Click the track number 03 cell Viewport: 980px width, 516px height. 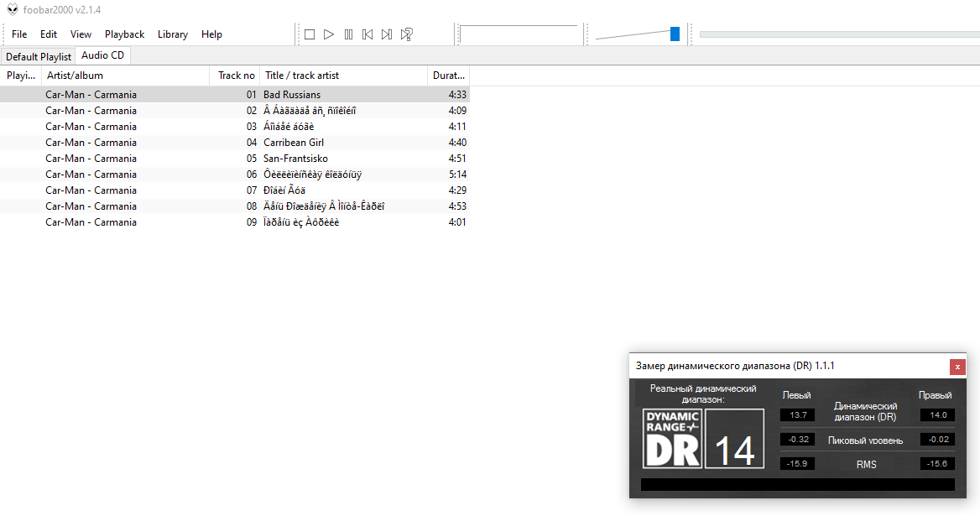(251, 126)
